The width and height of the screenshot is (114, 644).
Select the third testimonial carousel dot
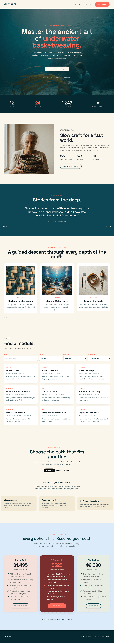coord(6,226)
